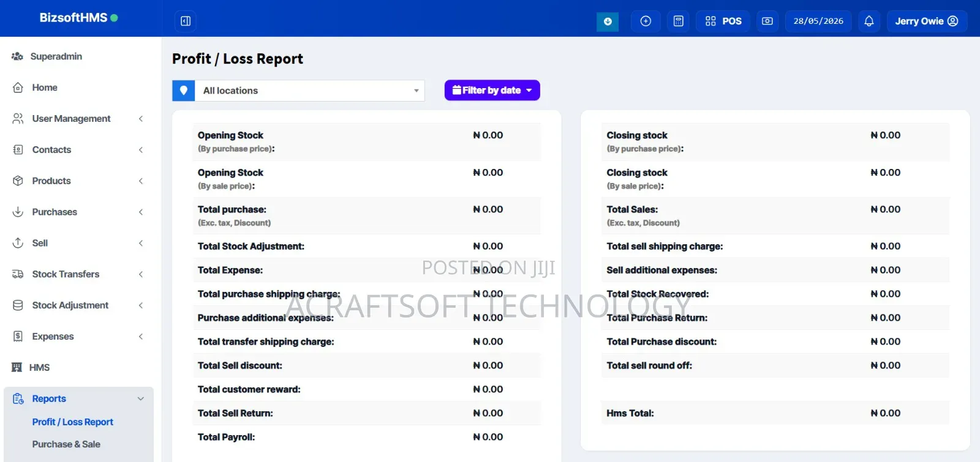
Task: Click the HMS building icon
Action: tap(17, 368)
